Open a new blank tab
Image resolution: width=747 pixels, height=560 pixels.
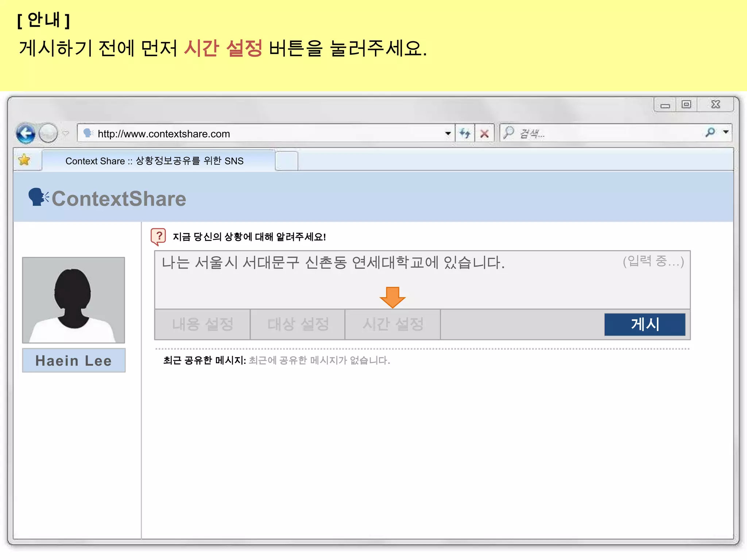[287, 161]
